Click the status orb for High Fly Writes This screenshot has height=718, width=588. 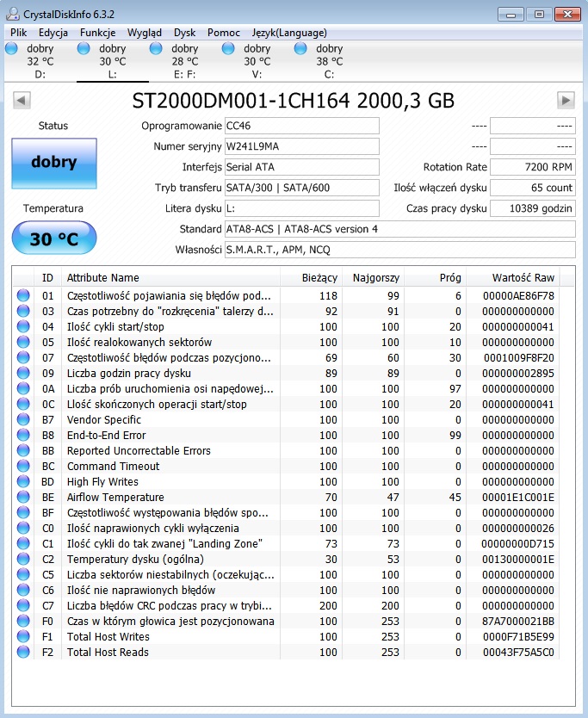23,481
